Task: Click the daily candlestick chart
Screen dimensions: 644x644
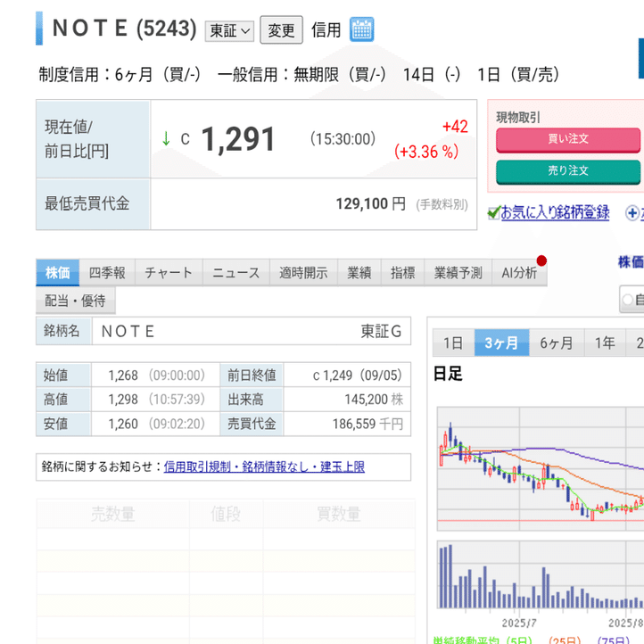Action: click(x=541, y=468)
